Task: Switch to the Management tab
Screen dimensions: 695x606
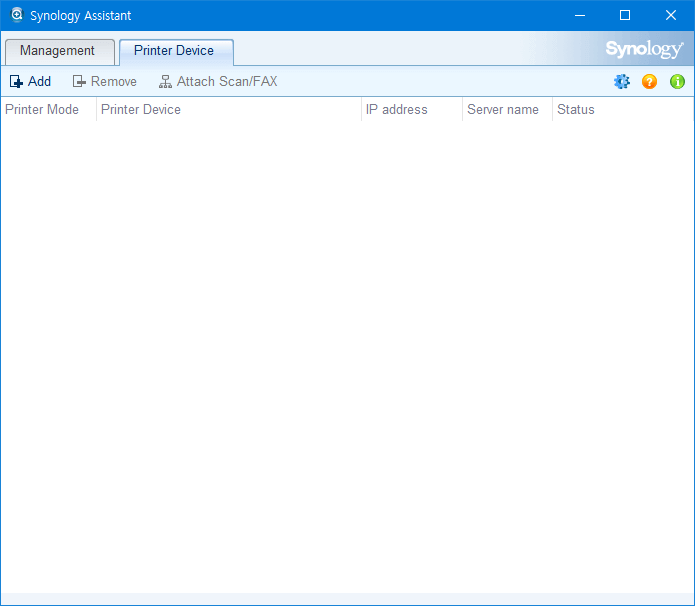Action: [57, 51]
